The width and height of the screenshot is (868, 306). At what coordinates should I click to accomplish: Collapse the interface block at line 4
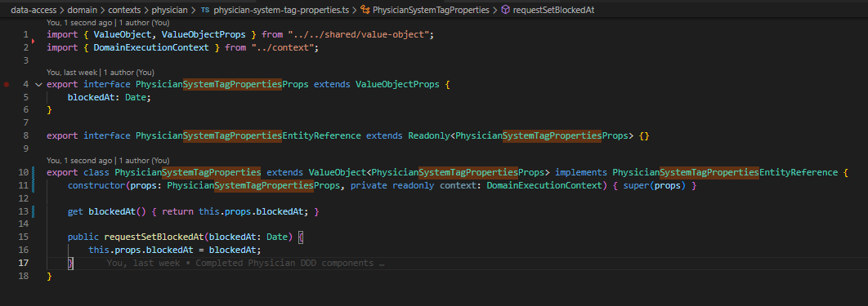tap(38, 85)
